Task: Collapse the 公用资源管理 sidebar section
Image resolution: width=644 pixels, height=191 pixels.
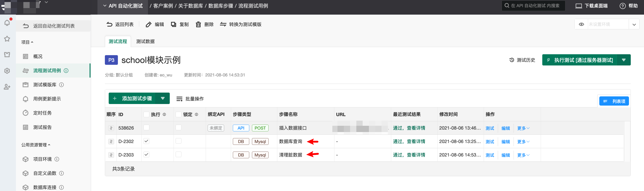Action: click(36, 145)
